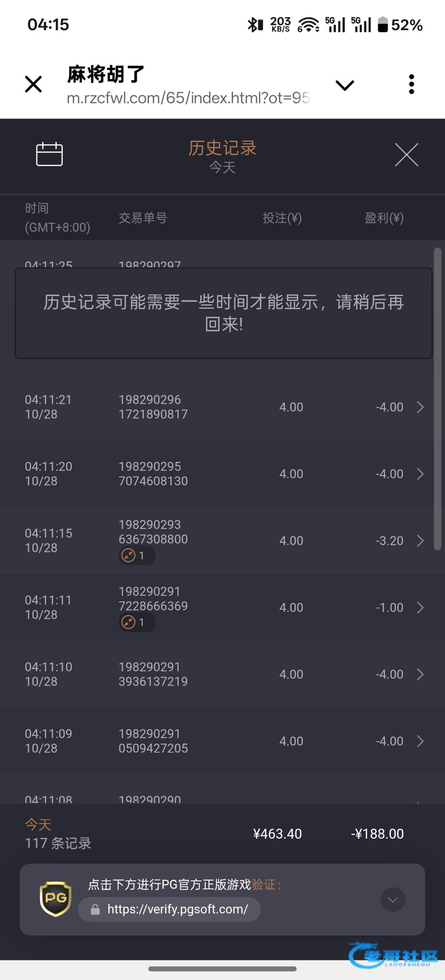445x980 pixels.
Task: Click the PG shield logo icon
Action: click(55, 899)
